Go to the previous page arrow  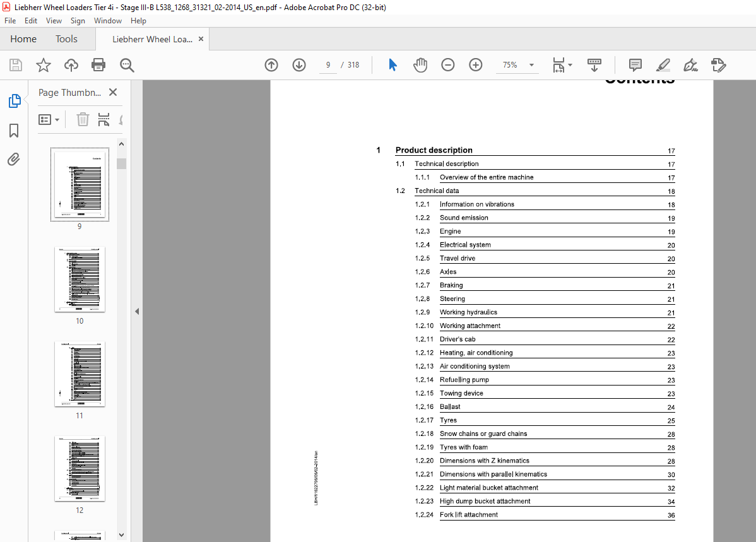(271, 64)
